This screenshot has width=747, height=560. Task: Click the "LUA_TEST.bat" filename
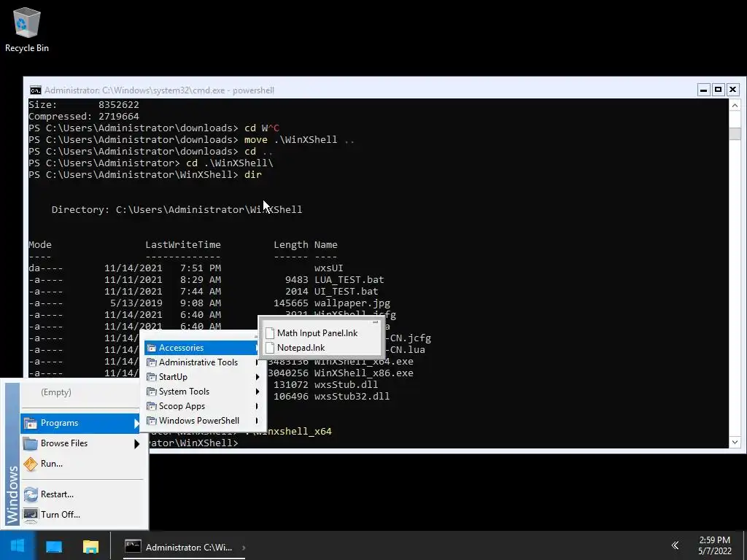349,280
